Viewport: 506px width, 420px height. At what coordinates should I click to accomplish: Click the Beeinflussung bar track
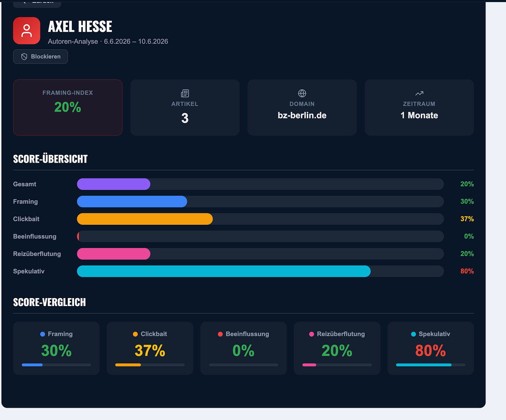260,236
